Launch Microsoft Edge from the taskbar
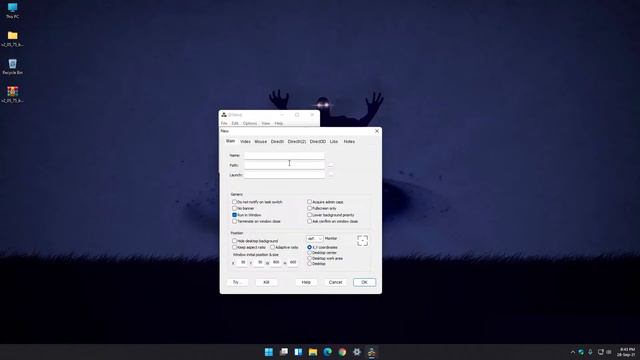The height and width of the screenshot is (360, 640). (327, 352)
